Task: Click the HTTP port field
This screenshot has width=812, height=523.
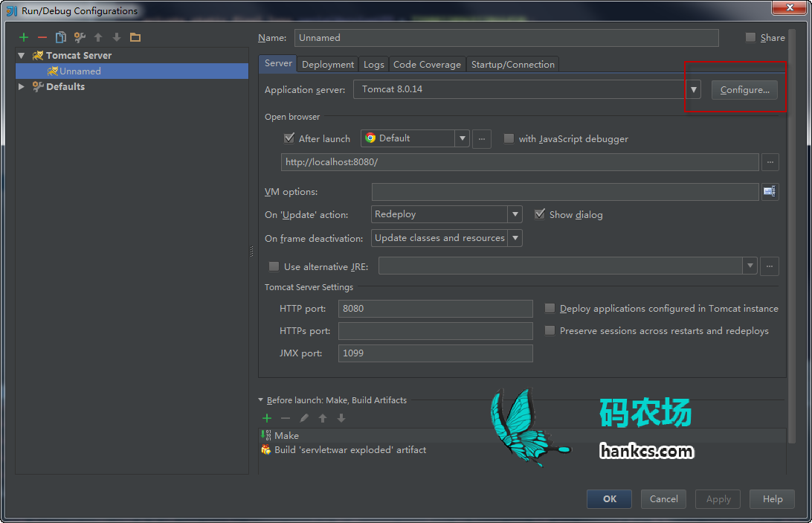Action: tap(435, 309)
